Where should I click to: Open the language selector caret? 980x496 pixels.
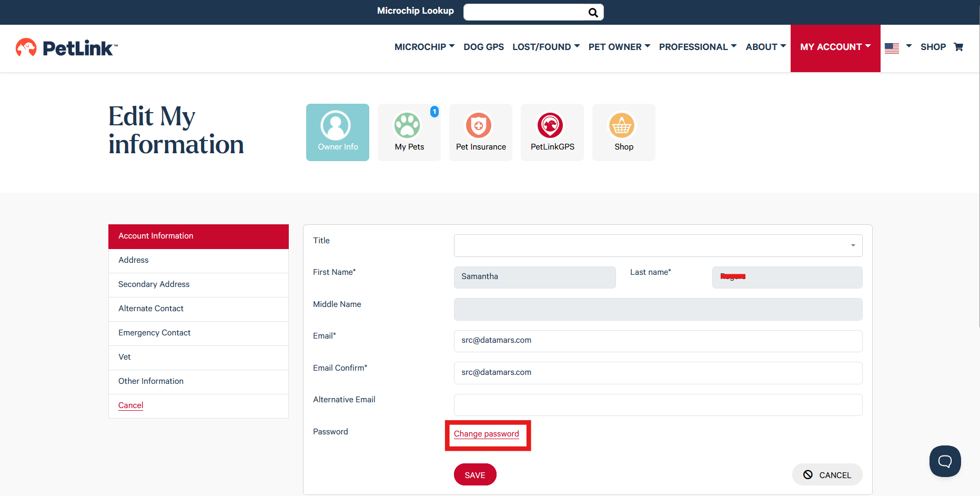click(x=908, y=46)
